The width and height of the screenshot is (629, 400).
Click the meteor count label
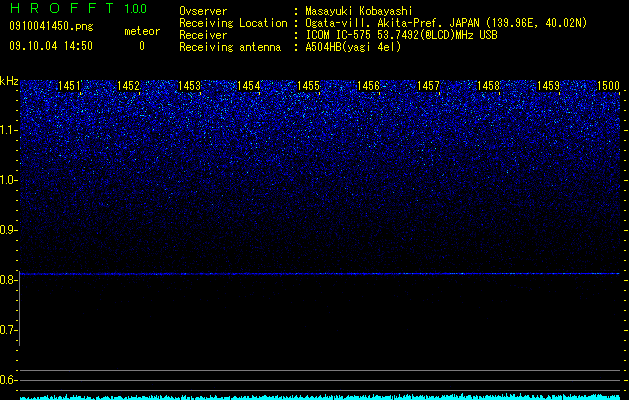(142, 31)
